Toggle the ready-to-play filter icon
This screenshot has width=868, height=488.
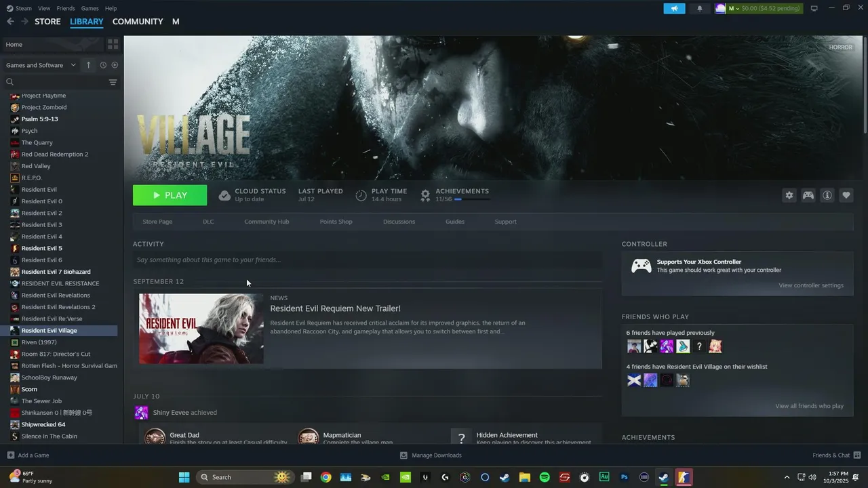click(115, 65)
